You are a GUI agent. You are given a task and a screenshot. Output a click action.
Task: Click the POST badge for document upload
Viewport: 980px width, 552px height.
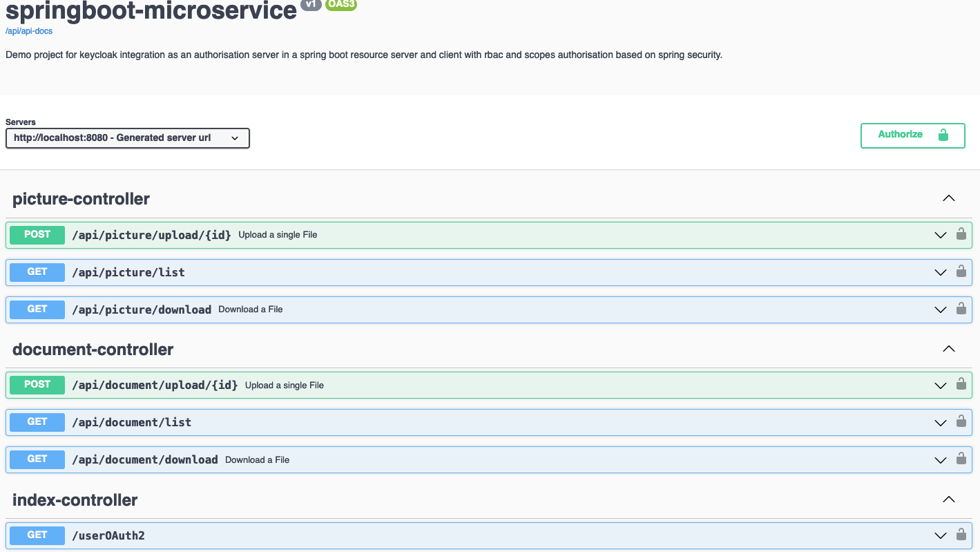pos(37,385)
